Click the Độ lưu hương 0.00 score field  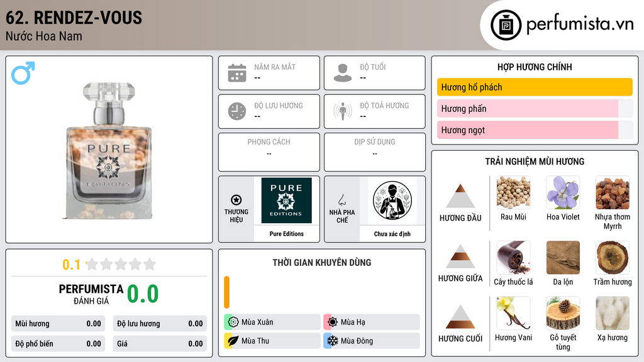(160, 324)
